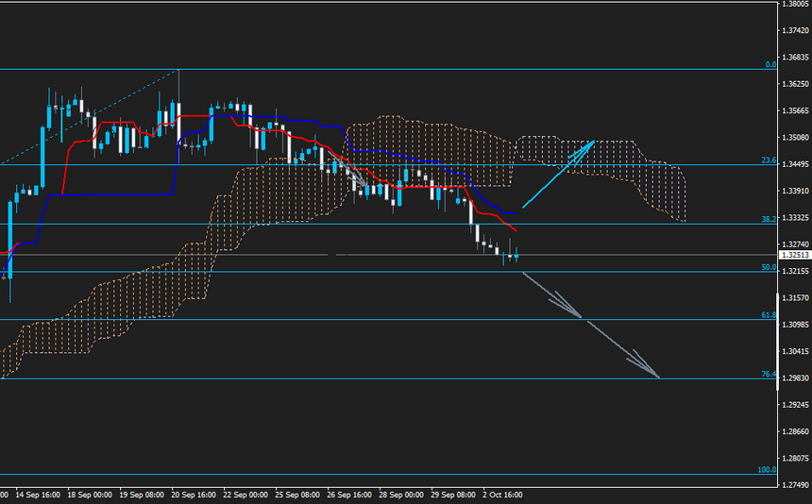Click the 1.35080 price axis label
This screenshot has height=504, width=812.
click(795, 138)
